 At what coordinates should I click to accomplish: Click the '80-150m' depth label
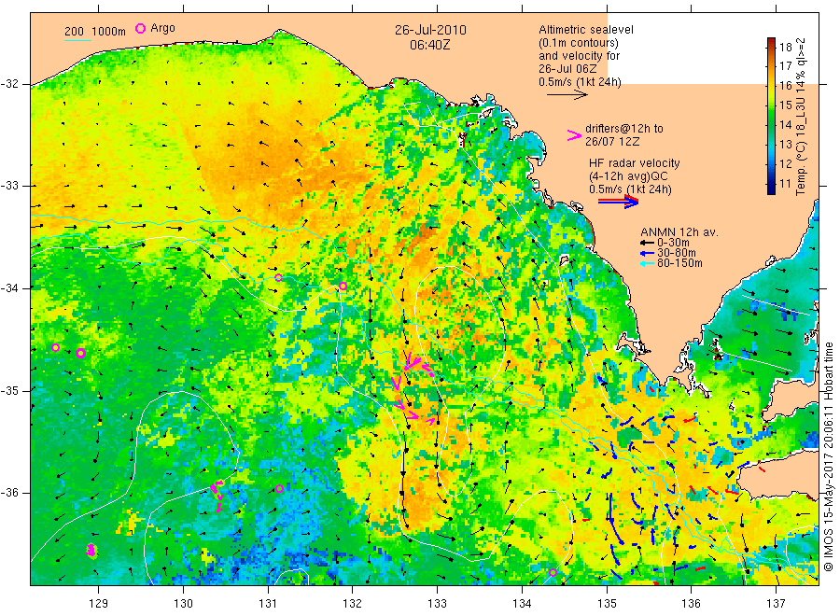(x=679, y=263)
